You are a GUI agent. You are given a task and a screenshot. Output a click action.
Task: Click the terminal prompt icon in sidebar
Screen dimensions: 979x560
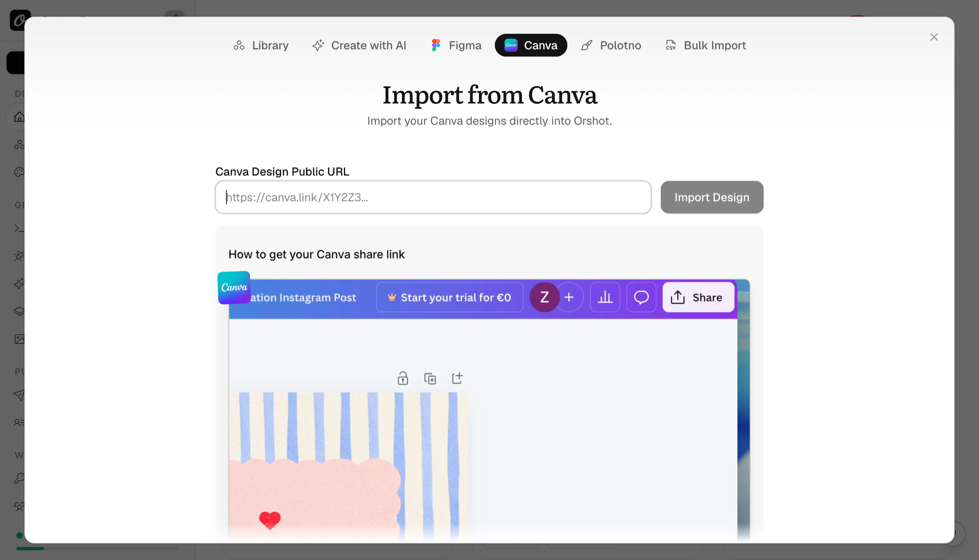pos(19,229)
